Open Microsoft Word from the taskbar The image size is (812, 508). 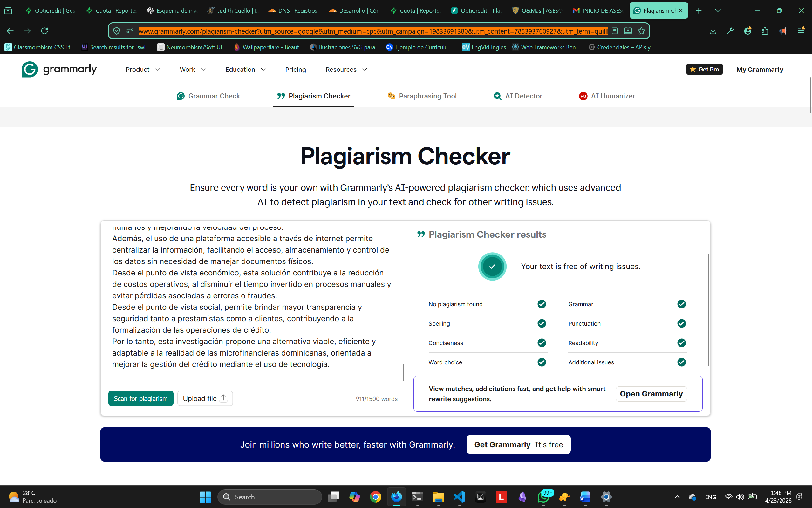coord(585,497)
